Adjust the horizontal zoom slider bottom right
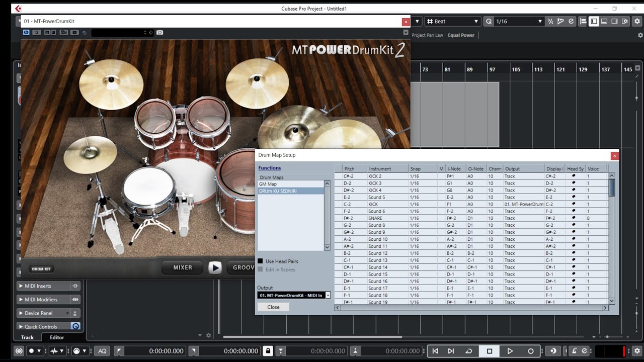The width and height of the screenshot is (644, 362). pyautogui.click(x=607, y=336)
